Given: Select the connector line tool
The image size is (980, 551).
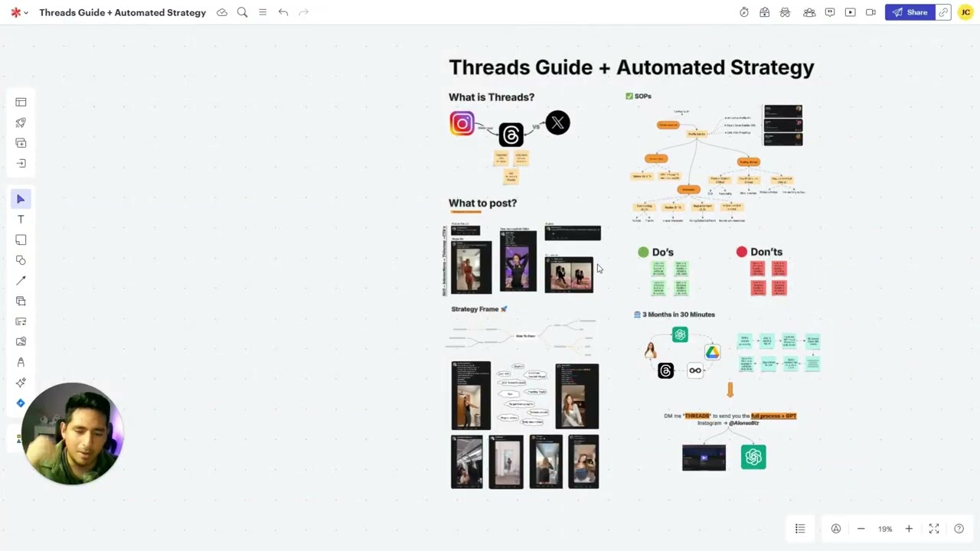Looking at the screenshot, I should tap(21, 281).
